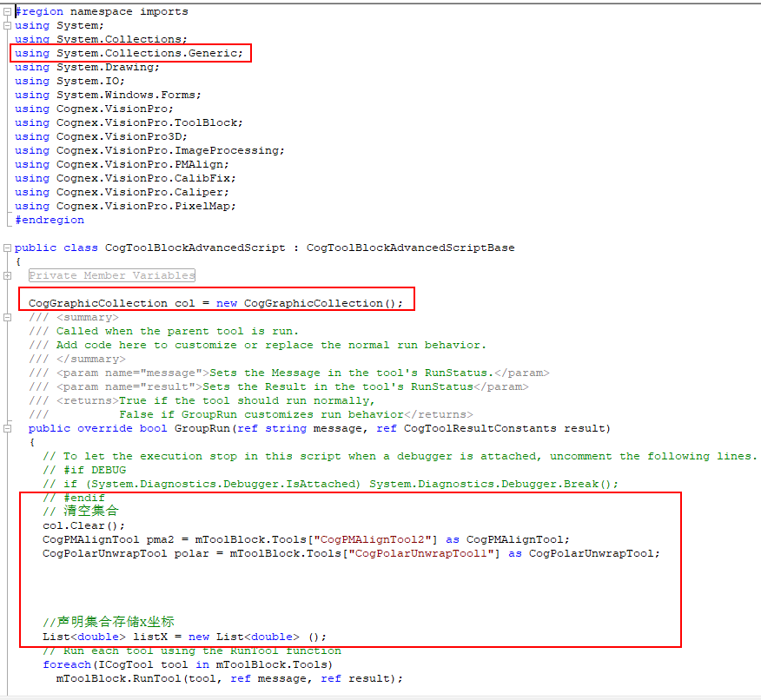Collapse the GroupRun method fold marker
This screenshot has height=700, width=761.
pos(7,428)
